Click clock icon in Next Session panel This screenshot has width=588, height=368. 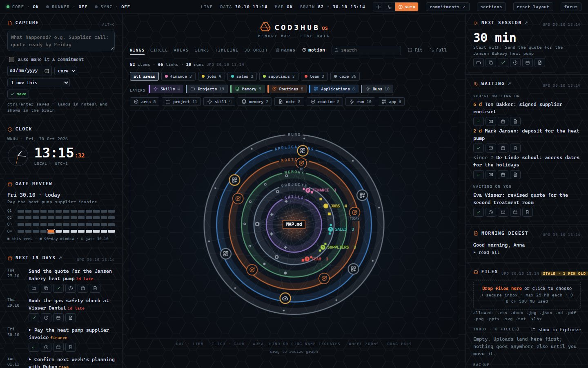coord(515,63)
